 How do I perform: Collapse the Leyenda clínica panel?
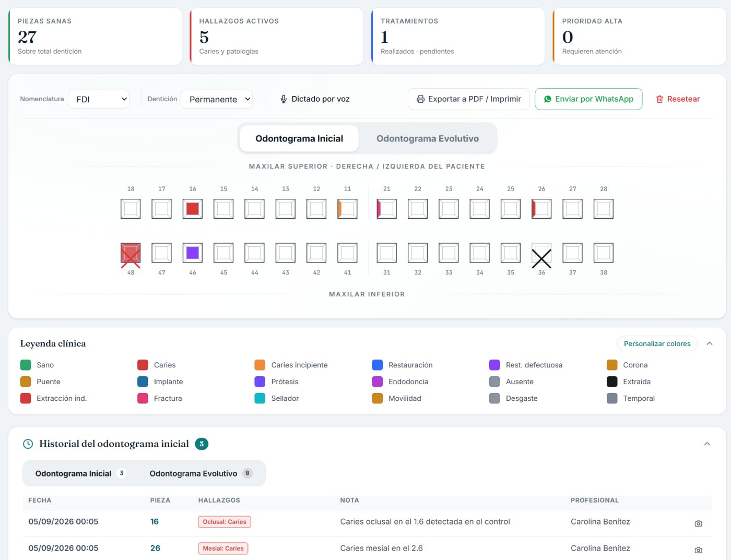pyautogui.click(x=709, y=343)
